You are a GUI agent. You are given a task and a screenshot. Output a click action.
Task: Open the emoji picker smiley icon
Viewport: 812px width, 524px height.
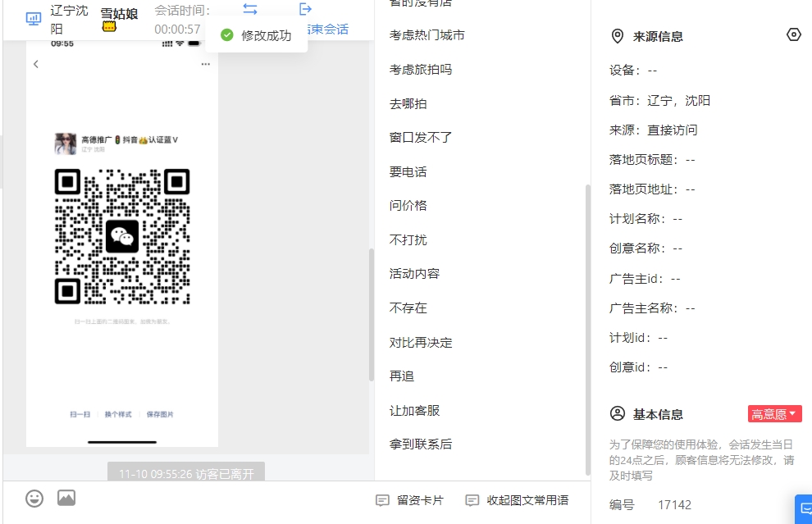pos(34,498)
